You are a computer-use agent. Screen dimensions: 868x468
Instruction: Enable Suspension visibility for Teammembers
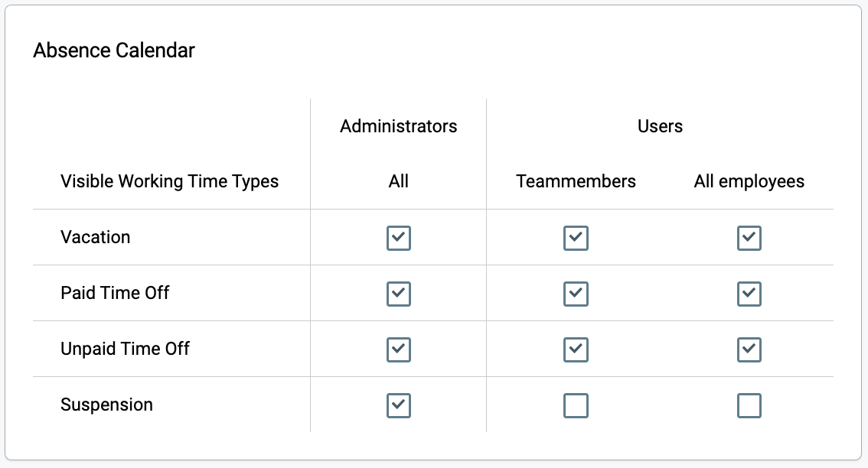tap(576, 405)
